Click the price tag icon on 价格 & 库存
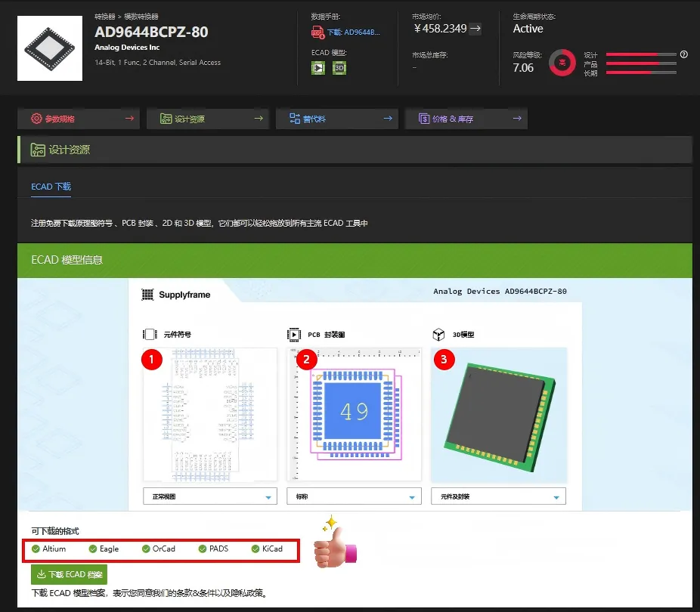The height and width of the screenshot is (612, 700). click(x=423, y=118)
